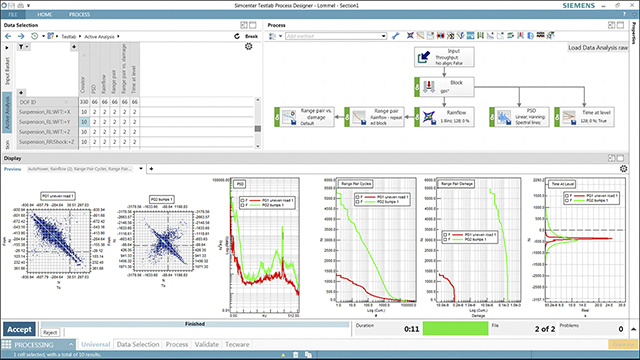640x360 pixels.
Task: Toggle the green enable strip on the PSD node
Action: pos(492,117)
